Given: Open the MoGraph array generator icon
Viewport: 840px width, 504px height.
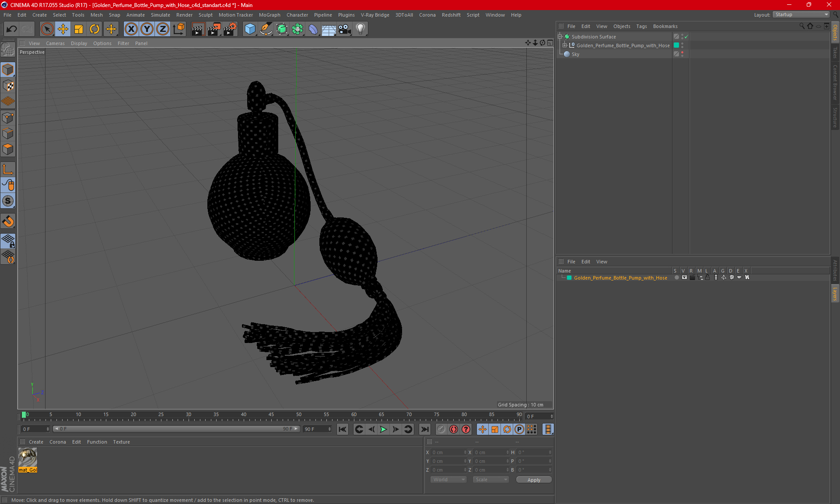Looking at the screenshot, I should (297, 29).
